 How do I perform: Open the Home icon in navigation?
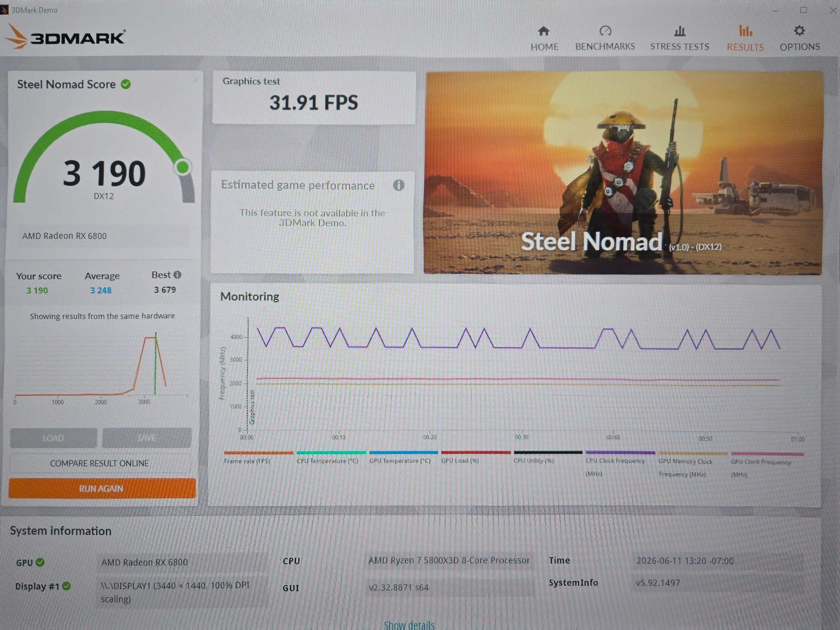point(543,31)
